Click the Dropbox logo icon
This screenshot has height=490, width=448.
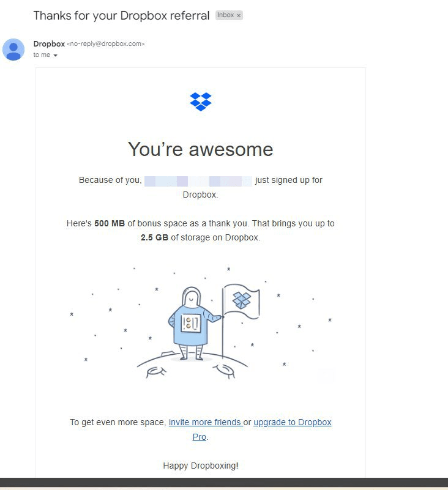(x=200, y=102)
